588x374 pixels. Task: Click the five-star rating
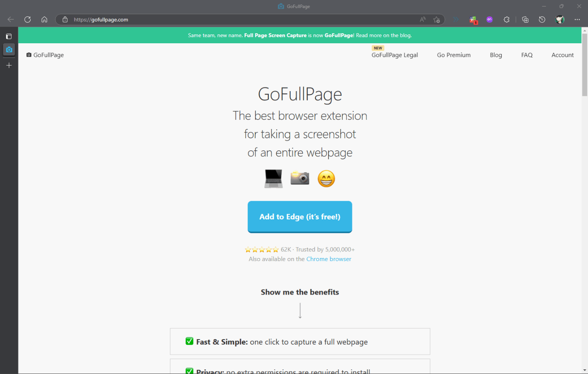[262, 250]
